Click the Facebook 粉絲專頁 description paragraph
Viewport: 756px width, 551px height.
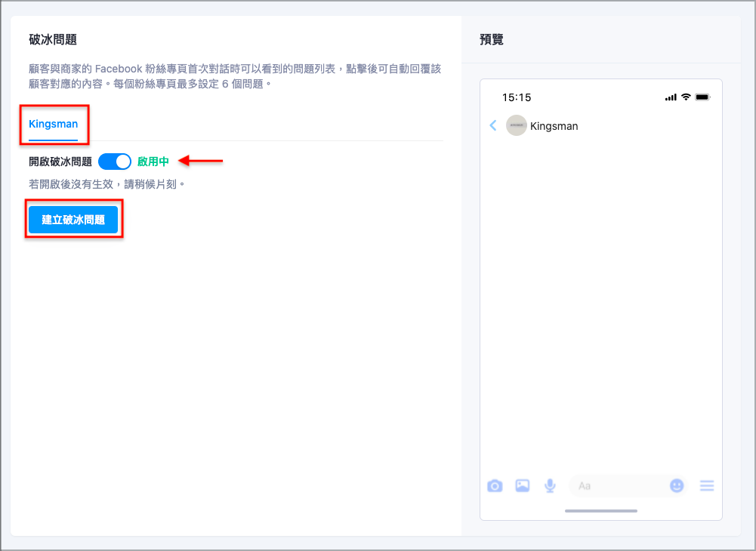(x=235, y=76)
